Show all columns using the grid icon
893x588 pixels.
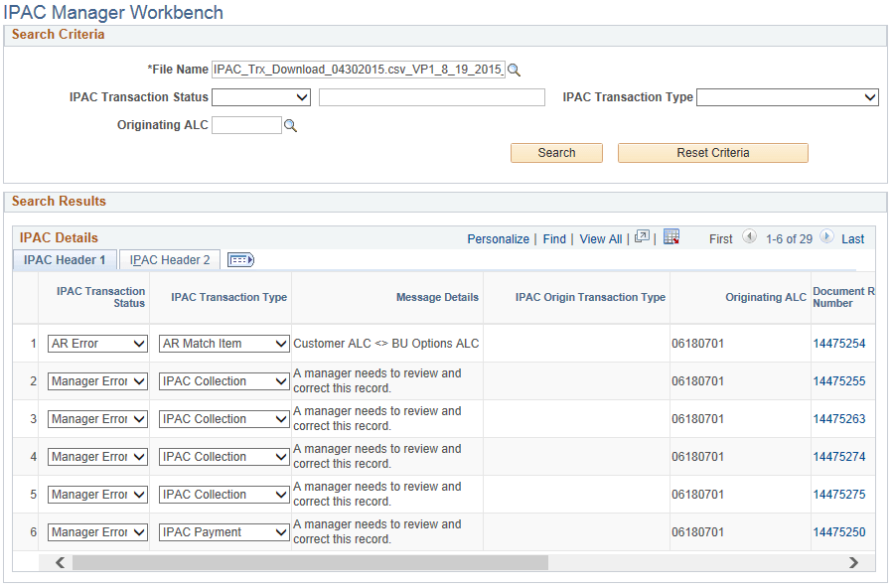(x=240, y=259)
